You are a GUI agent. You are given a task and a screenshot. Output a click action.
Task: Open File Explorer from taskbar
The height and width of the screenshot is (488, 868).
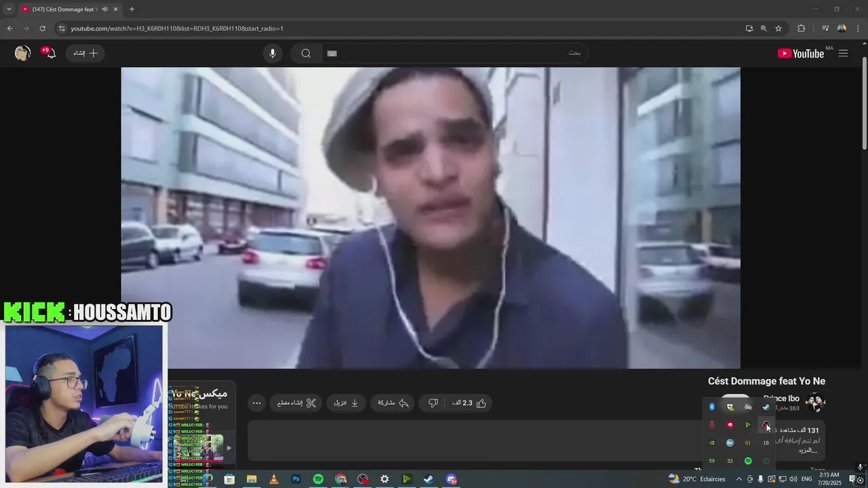(x=252, y=479)
